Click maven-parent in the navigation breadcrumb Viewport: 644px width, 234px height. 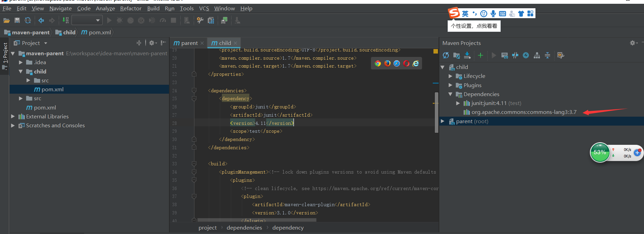(x=27, y=32)
